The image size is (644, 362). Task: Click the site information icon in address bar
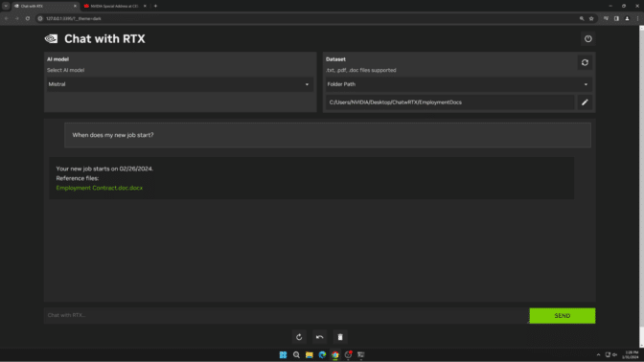pos(40,18)
